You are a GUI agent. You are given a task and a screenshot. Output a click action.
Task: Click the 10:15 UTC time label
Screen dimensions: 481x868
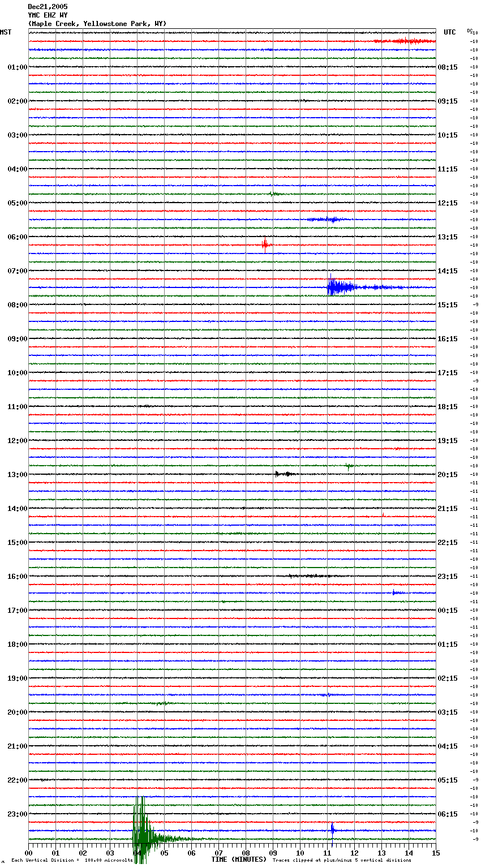[x=448, y=135]
